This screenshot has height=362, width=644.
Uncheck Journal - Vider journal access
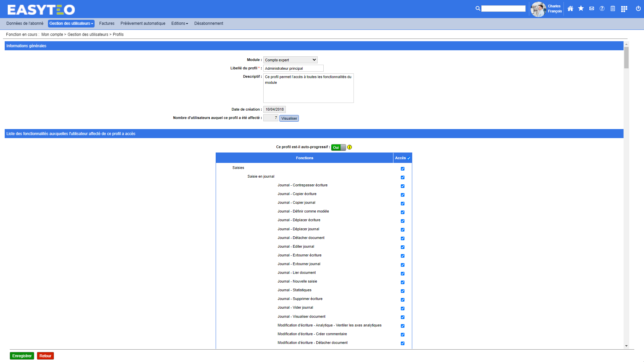point(402,308)
